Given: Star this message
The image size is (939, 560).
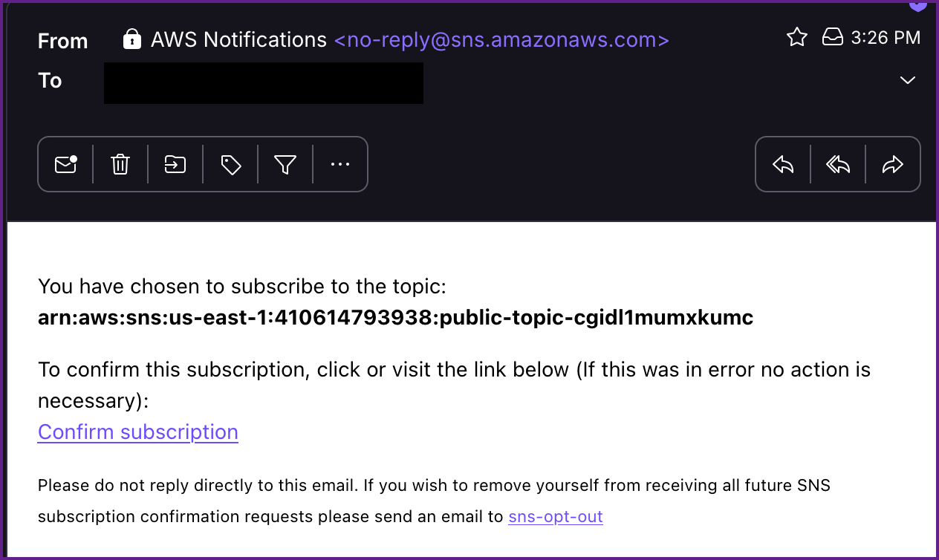Looking at the screenshot, I should pos(797,37).
